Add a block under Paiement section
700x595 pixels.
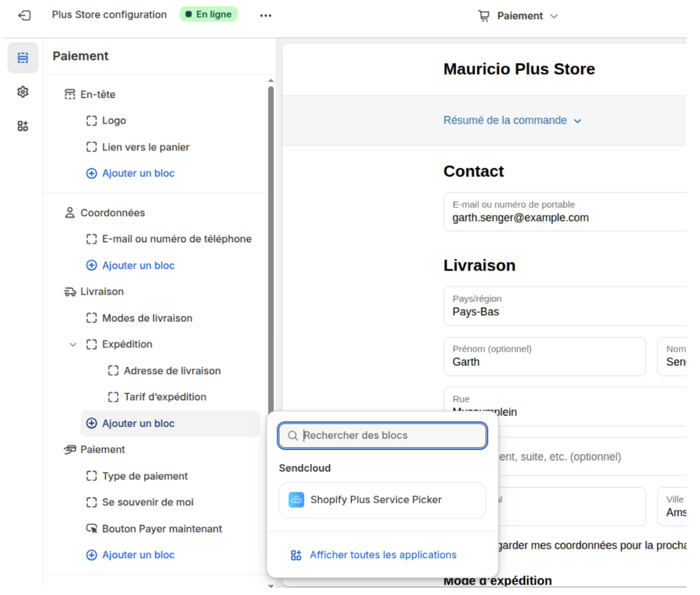pyautogui.click(x=131, y=555)
